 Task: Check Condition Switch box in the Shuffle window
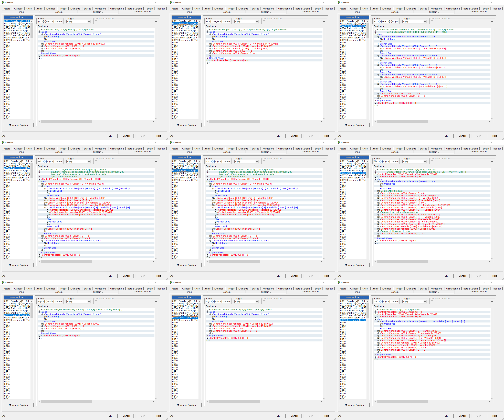point(432,161)
